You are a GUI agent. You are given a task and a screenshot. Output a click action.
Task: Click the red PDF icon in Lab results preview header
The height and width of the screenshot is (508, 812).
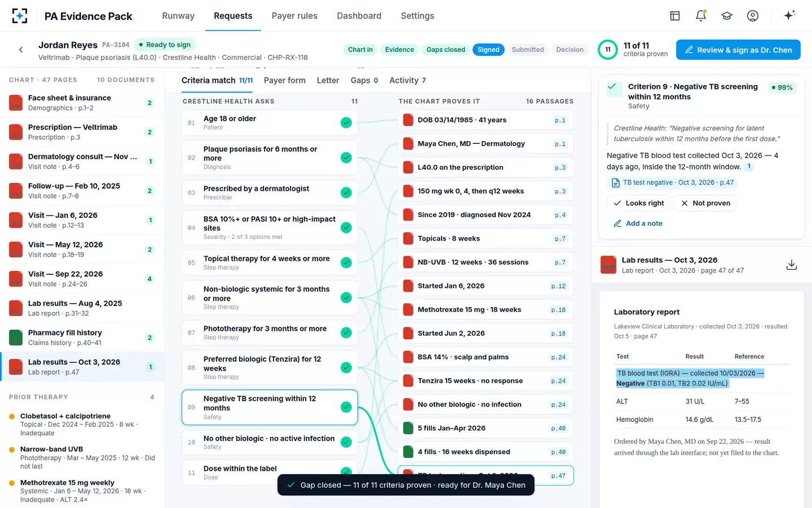pyautogui.click(x=608, y=265)
